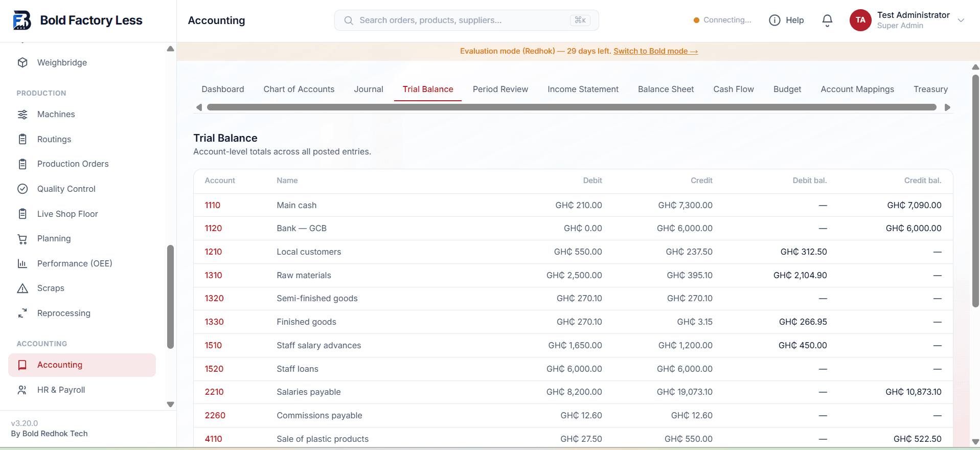
Task: Click the HR & Payroll people icon
Action: coord(22,390)
